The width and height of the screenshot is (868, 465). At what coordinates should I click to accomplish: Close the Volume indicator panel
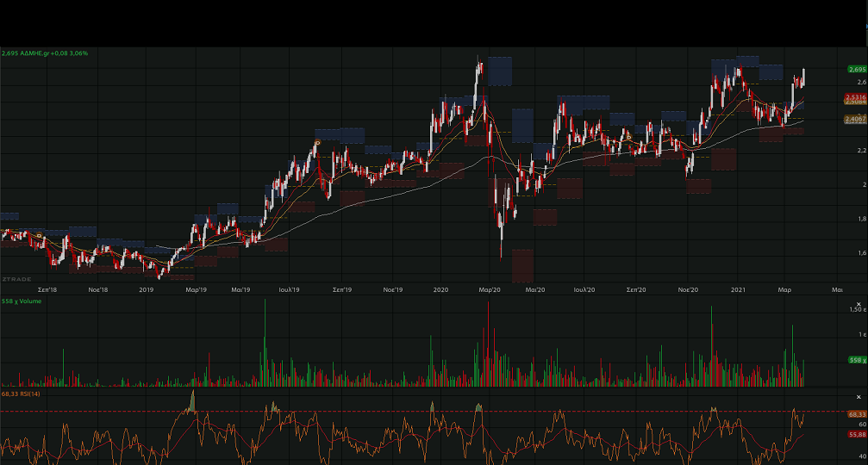[x=858, y=305]
